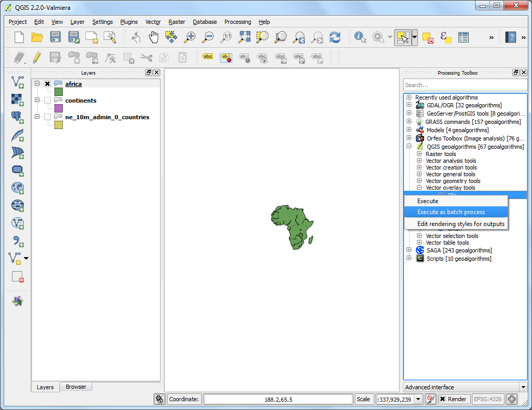Open the Raster menu
Screen dimensions: 532x410
coord(177,22)
